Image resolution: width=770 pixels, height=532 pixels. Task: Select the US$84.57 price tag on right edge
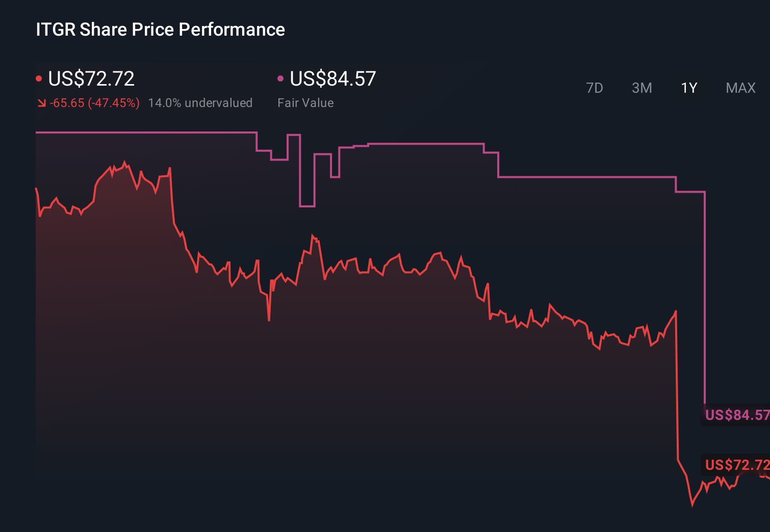(734, 416)
